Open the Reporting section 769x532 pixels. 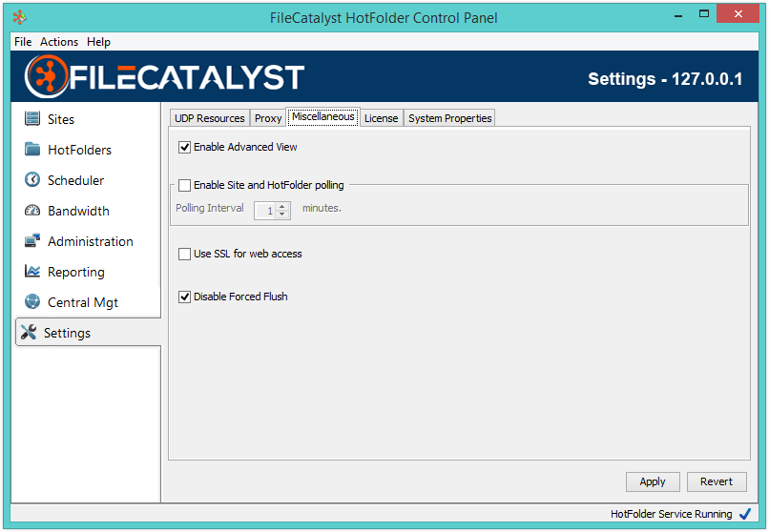click(76, 272)
